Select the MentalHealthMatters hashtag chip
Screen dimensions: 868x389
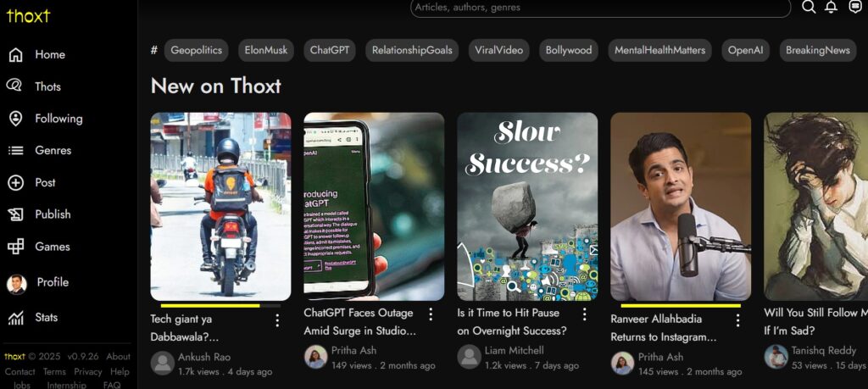point(659,50)
